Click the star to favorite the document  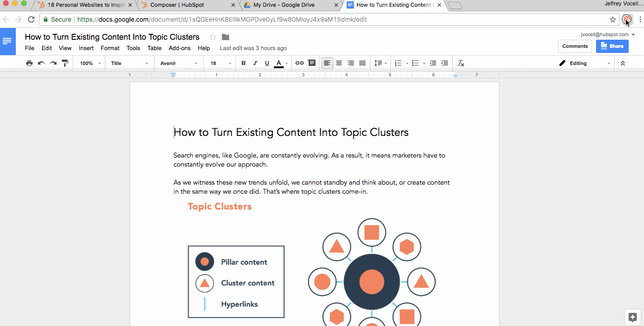(x=212, y=37)
